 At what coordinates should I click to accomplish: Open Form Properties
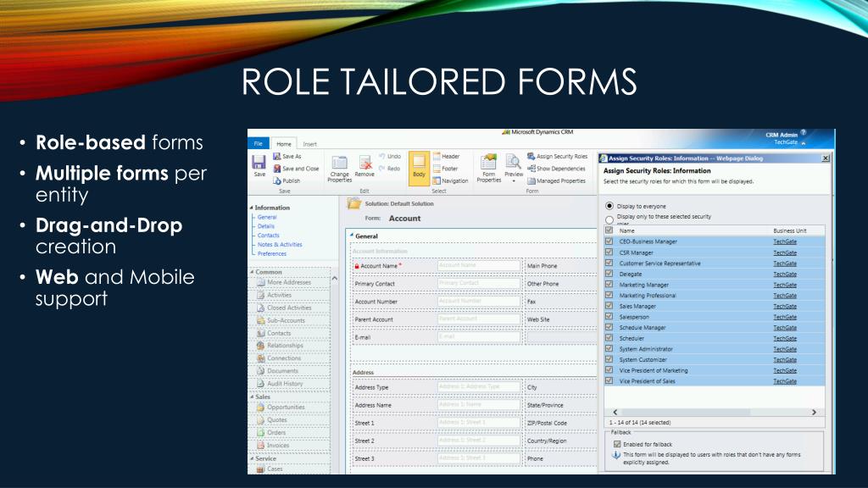coord(489,169)
